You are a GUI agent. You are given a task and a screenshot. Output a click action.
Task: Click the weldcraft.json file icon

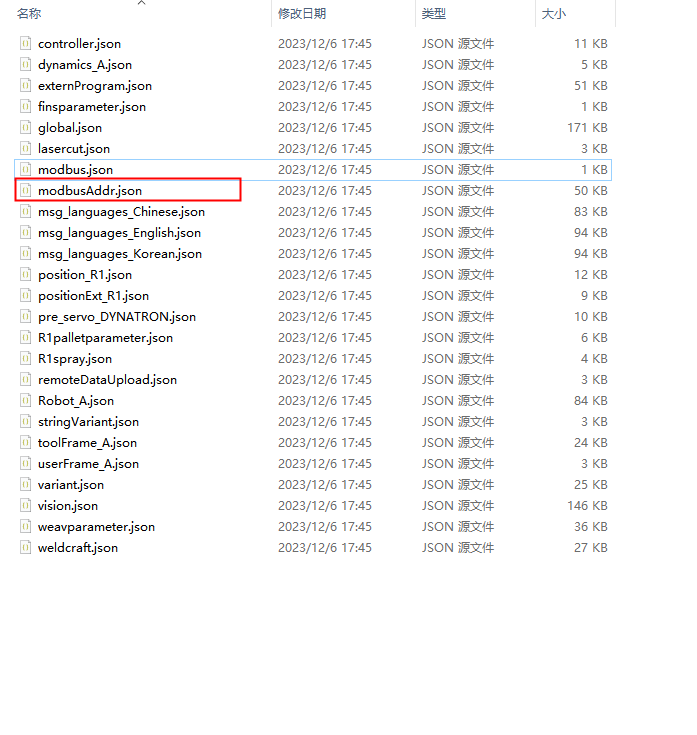tap(27, 548)
